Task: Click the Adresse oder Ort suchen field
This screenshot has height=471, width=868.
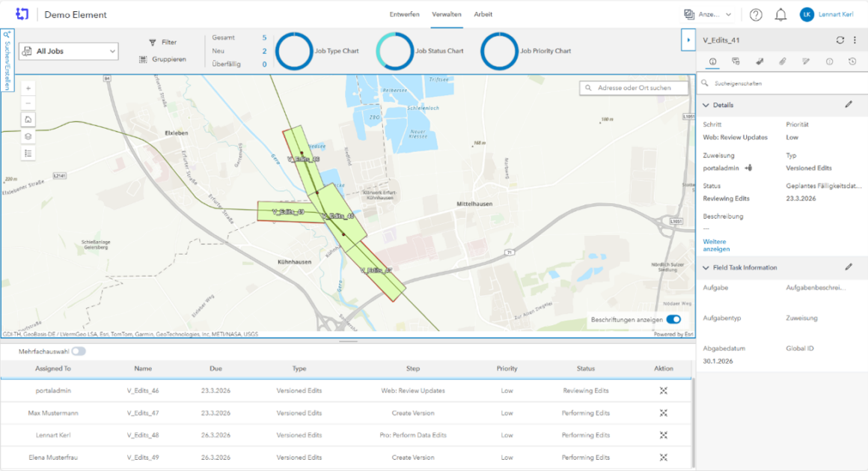Action: click(634, 88)
